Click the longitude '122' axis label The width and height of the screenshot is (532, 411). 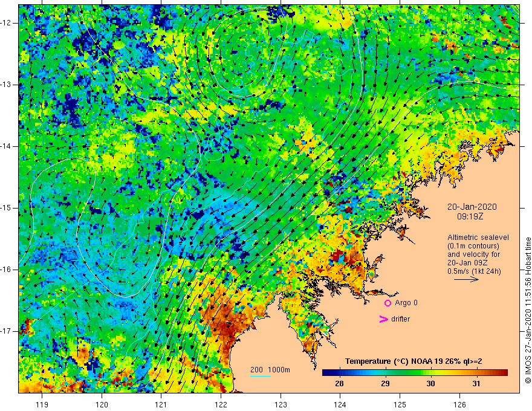click(221, 404)
